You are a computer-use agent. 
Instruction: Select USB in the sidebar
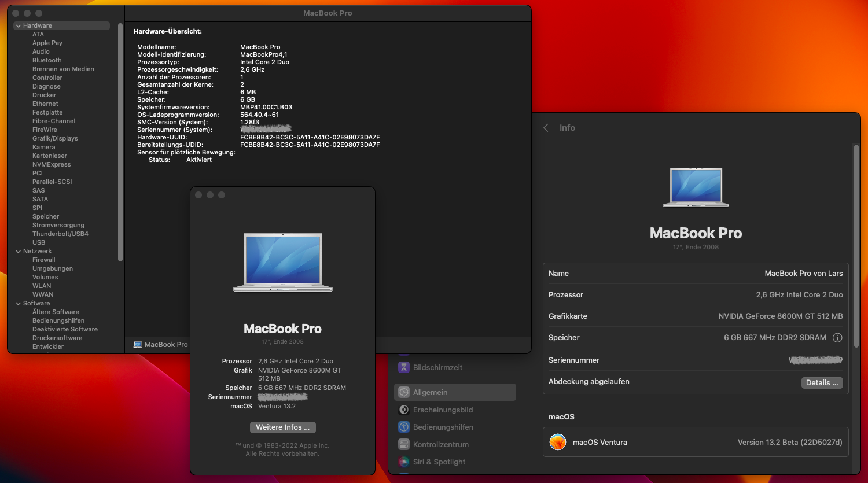click(39, 242)
